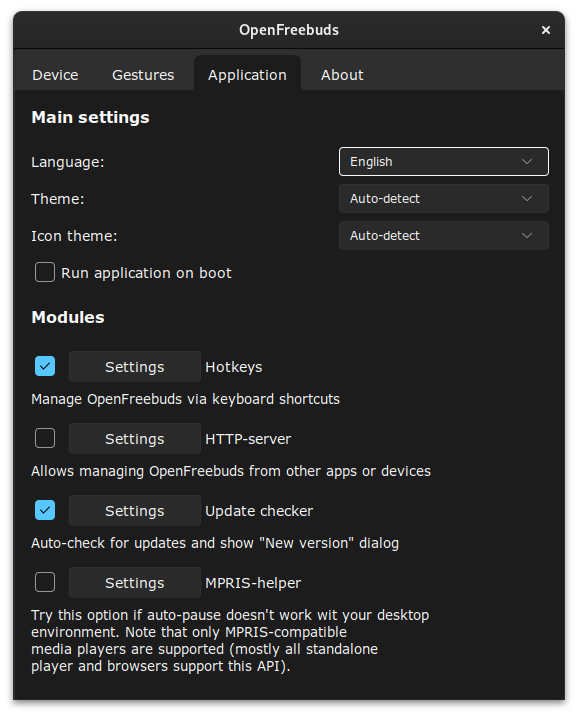Click the Main settings heading
Viewport: 578px width, 716px height.
tap(90, 117)
